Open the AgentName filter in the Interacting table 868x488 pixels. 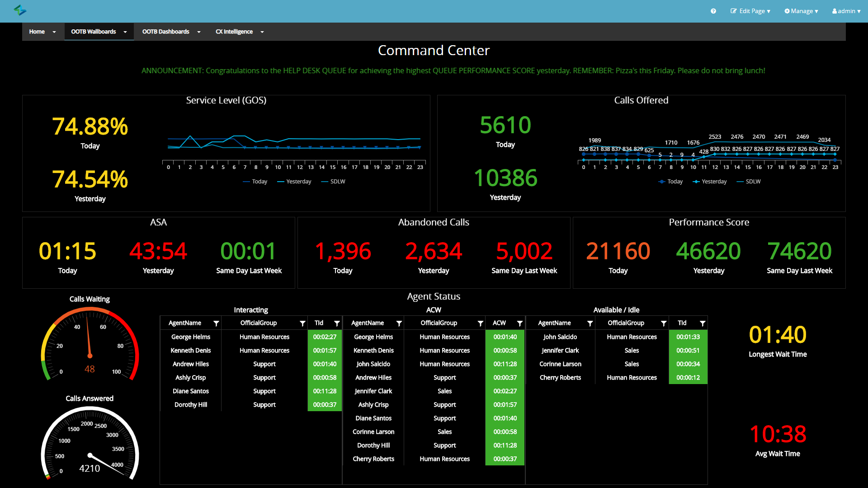pyautogui.click(x=217, y=323)
